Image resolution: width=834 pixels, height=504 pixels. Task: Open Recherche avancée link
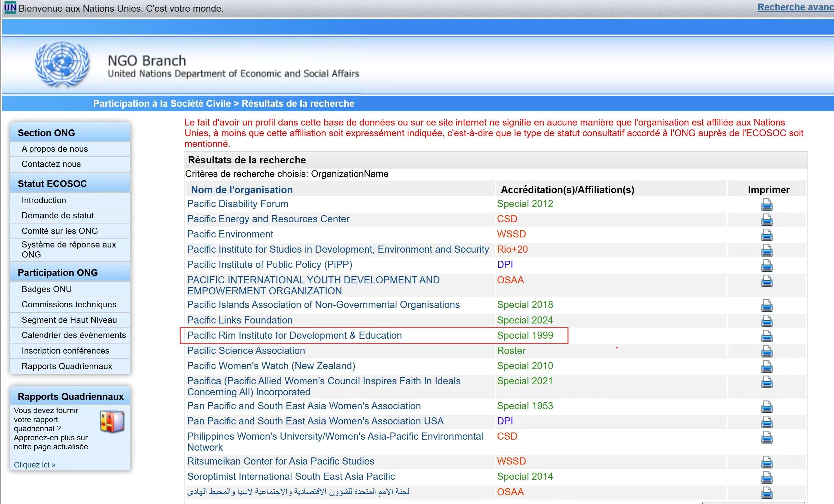tap(795, 7)
